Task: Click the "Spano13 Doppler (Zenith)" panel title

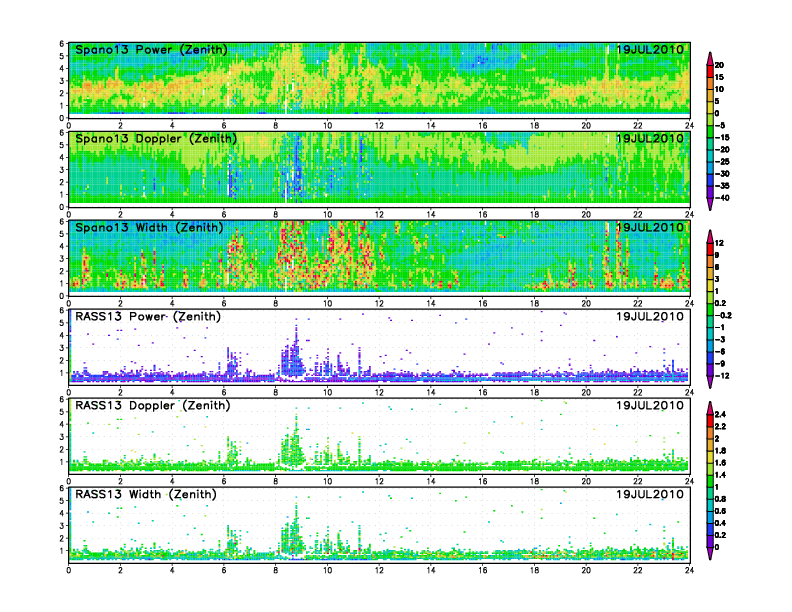Action: 156,138
